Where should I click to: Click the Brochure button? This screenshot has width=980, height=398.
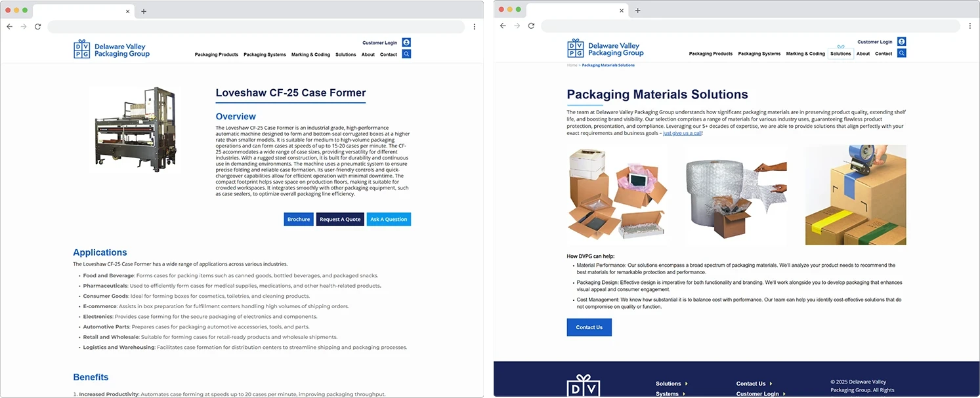coord(299,219)
